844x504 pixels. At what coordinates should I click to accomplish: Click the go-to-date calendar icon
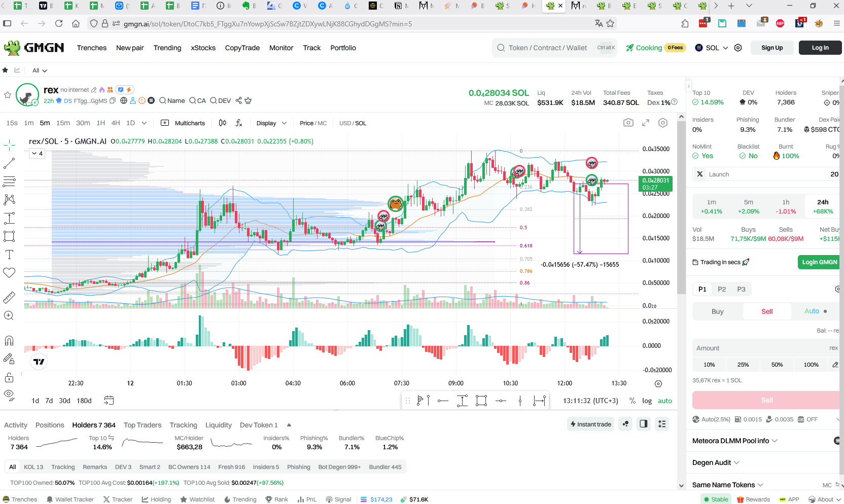click(109, 401)
